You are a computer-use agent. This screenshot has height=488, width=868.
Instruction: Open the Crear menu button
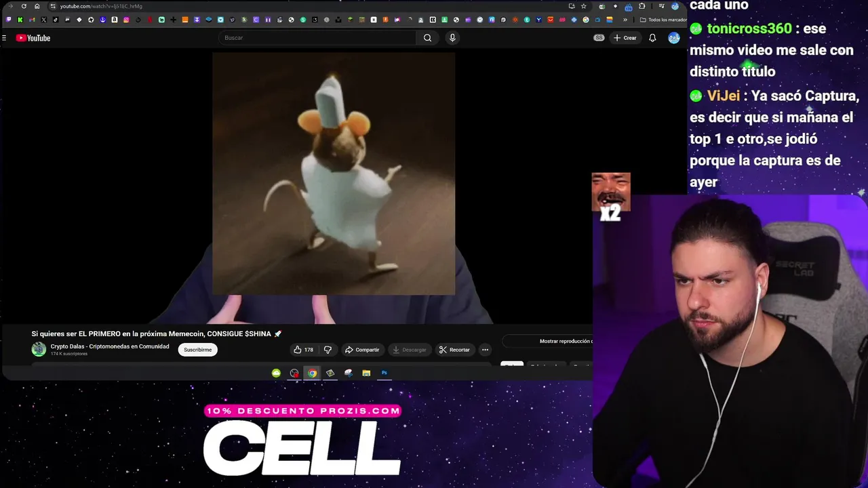(625, 38)
